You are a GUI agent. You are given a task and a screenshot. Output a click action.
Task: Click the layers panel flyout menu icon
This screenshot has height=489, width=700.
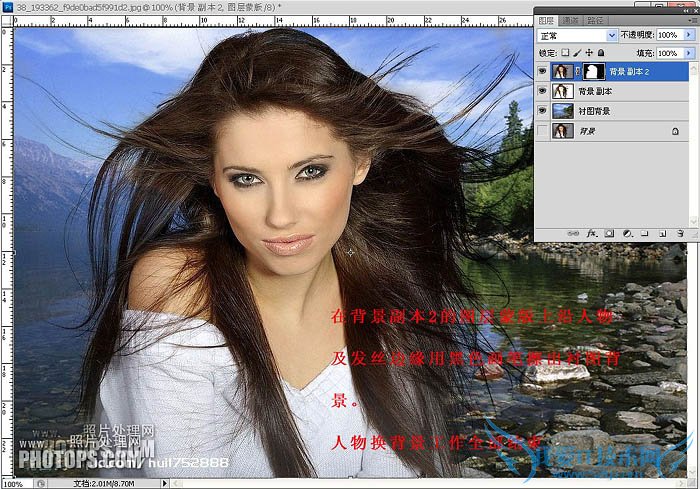693,21
